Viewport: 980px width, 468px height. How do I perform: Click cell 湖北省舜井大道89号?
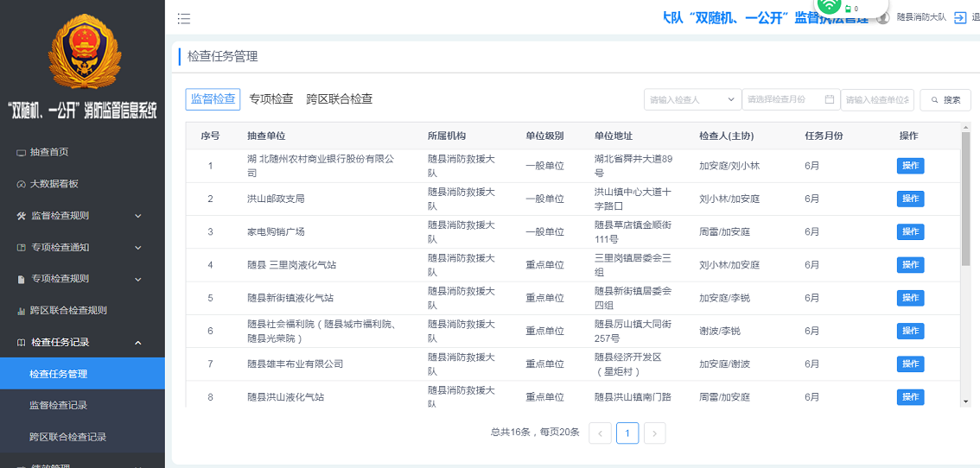tap(633, 166)
